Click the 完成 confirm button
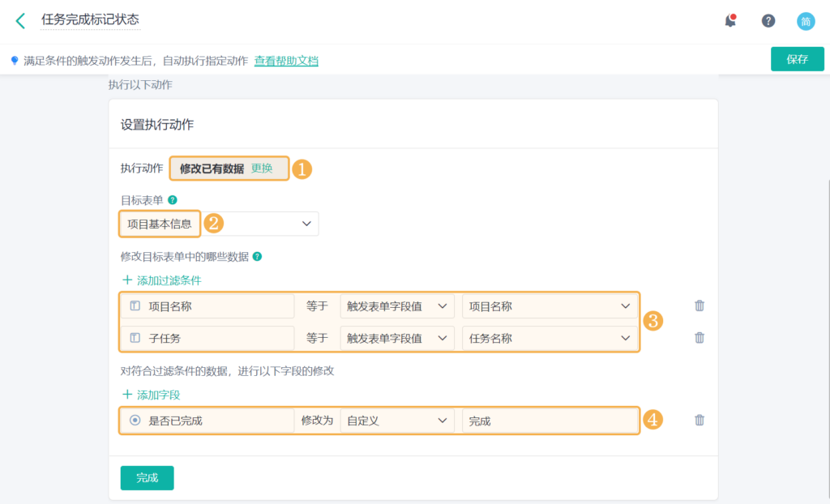 (147, 478)
